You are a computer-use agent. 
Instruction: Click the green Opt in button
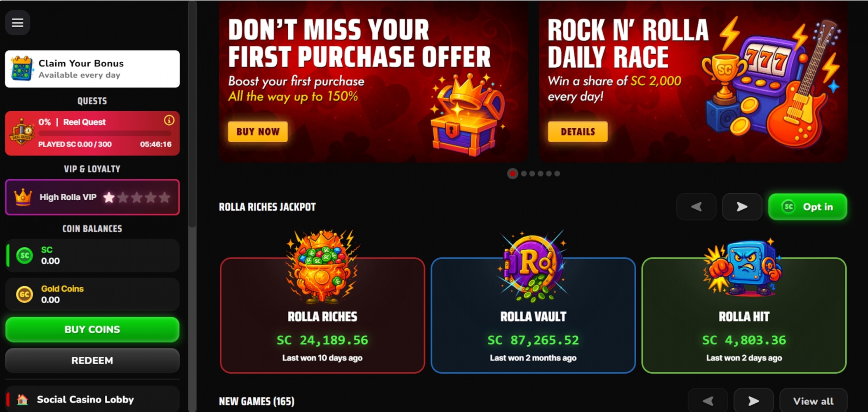click(x=807, y=207)
